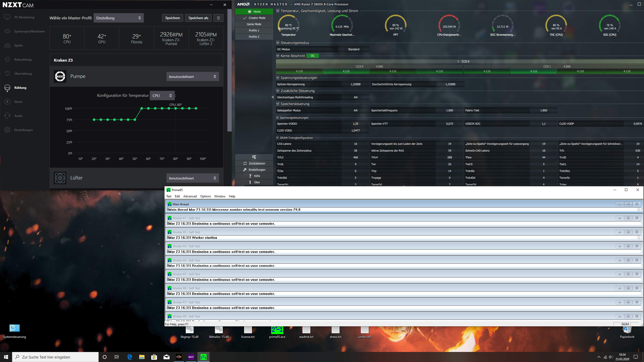The height and width of the screenshot is (362, 644).
Task: Toggle the green OC Kerne-Abschnitt badge
Action: 312,56
